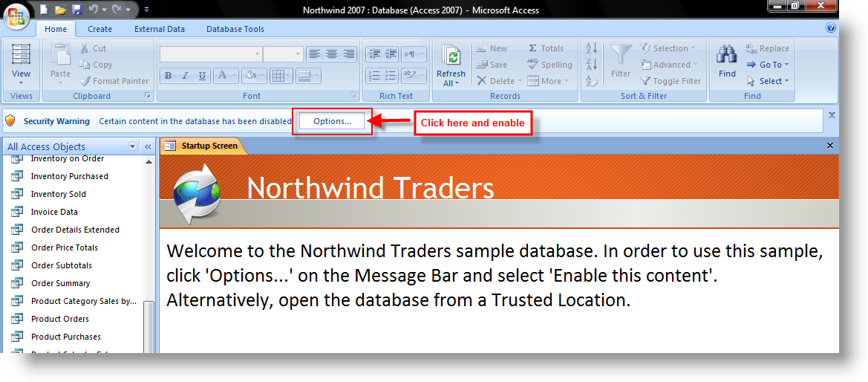Screen dimensions: 868x382
Task: Open the View dropdown in the ribbon
Action: (21, 82)
